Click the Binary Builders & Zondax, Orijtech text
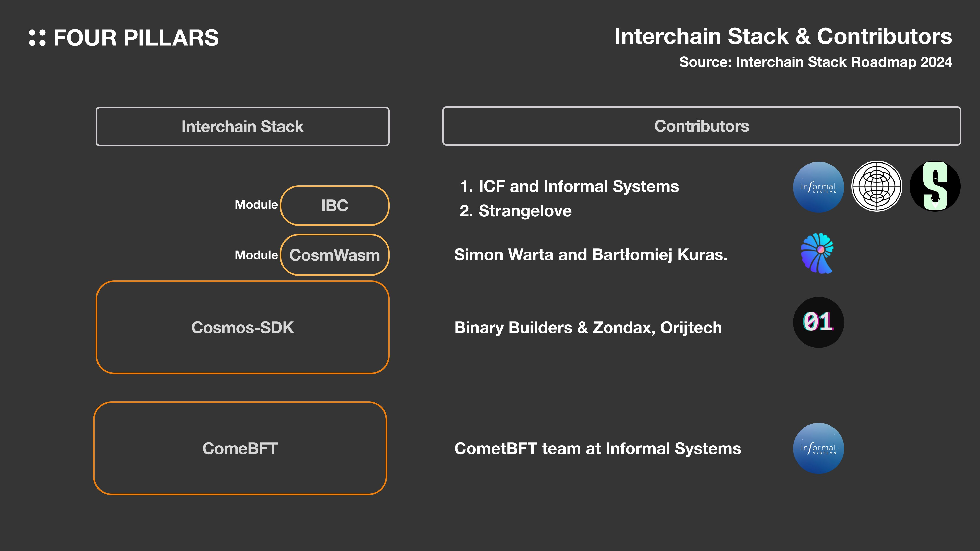 588,328
